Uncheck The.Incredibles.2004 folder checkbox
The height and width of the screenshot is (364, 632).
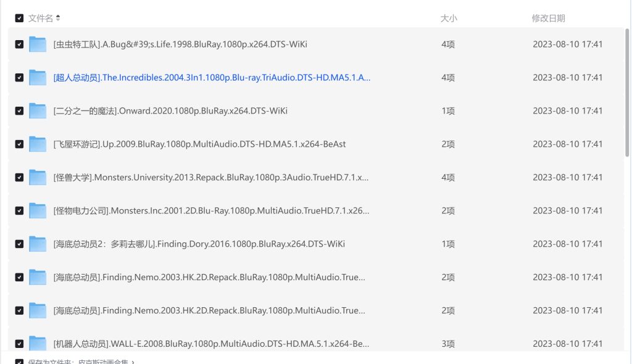19,77
